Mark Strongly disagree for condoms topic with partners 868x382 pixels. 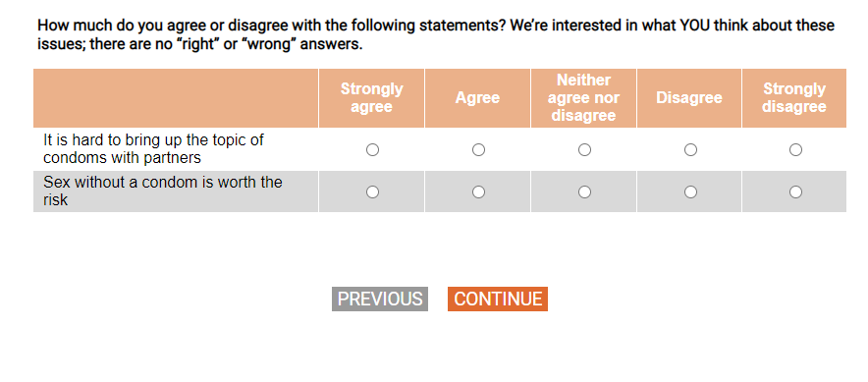(x=795, y=150)
